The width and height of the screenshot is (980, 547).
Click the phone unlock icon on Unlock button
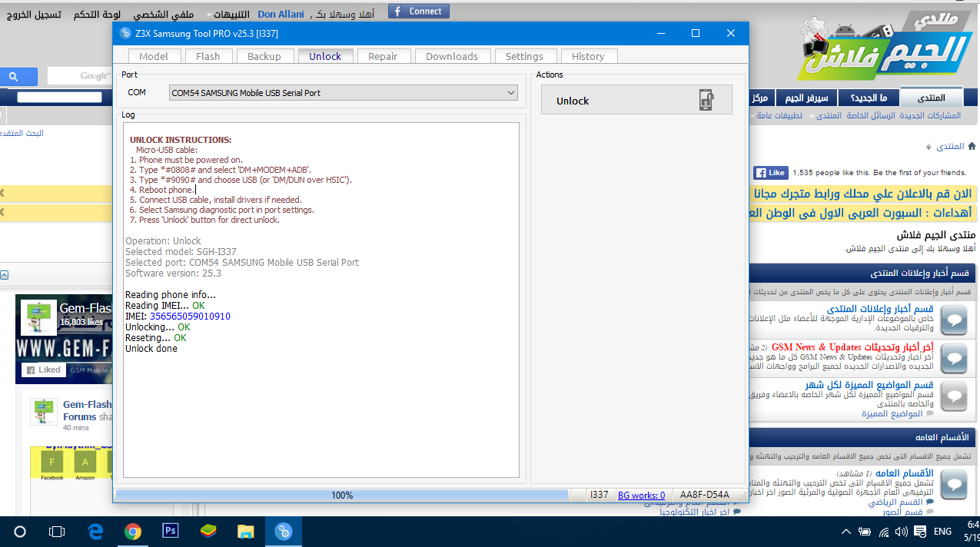(706, 101)
